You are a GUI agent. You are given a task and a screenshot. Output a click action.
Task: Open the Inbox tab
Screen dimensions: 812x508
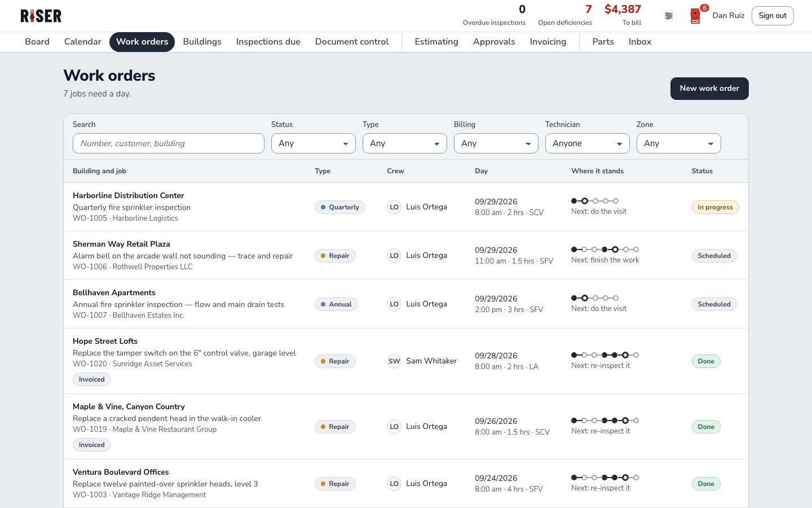coord(640,42)
